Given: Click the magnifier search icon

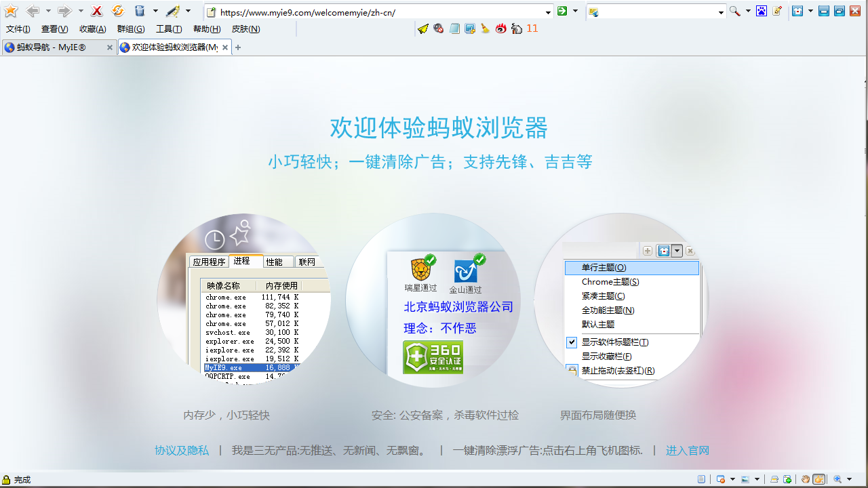Looking at the screenshot, I should (734, 12).
